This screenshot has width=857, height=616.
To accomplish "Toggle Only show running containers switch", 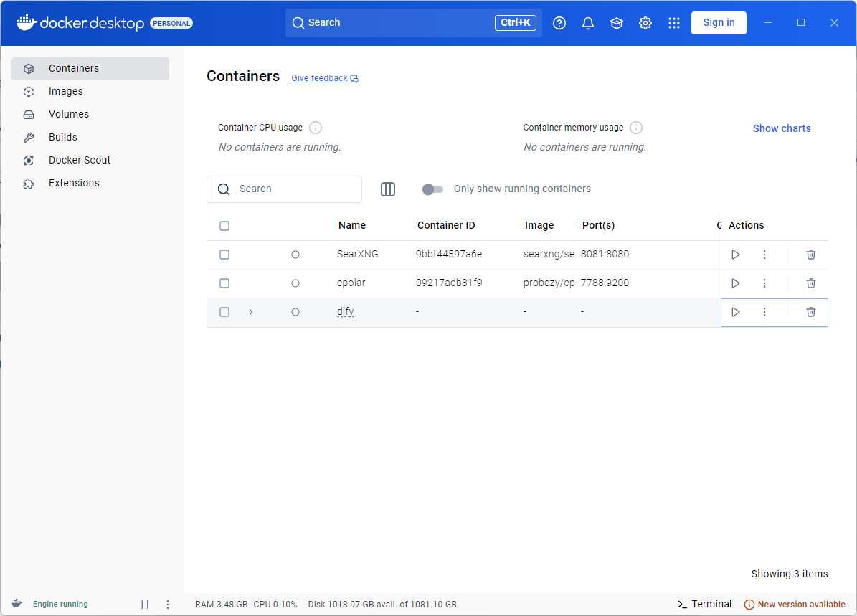I will point(432,189).
